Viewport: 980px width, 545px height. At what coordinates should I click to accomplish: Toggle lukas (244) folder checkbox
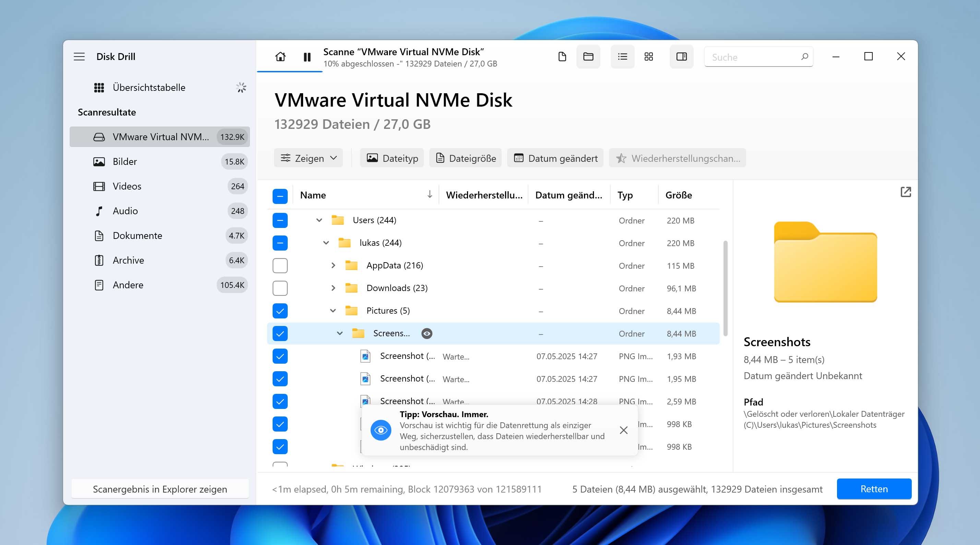(280, 243)
